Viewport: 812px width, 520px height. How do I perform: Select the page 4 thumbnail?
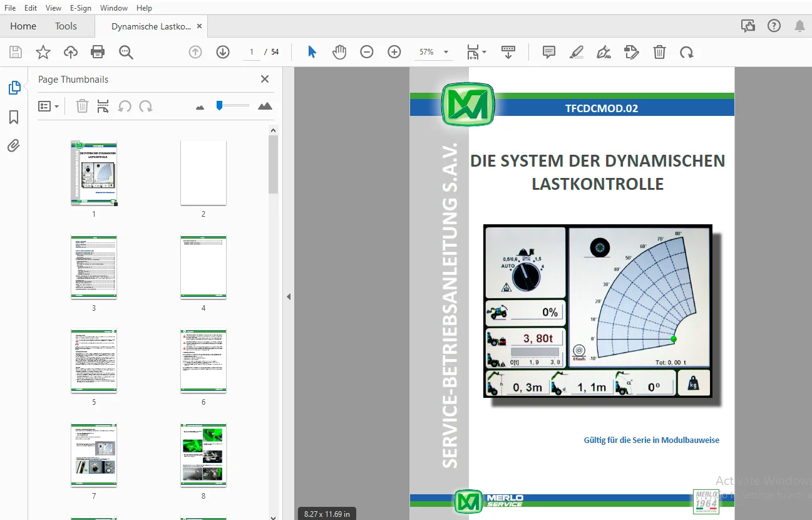click(x=203, y=268)
